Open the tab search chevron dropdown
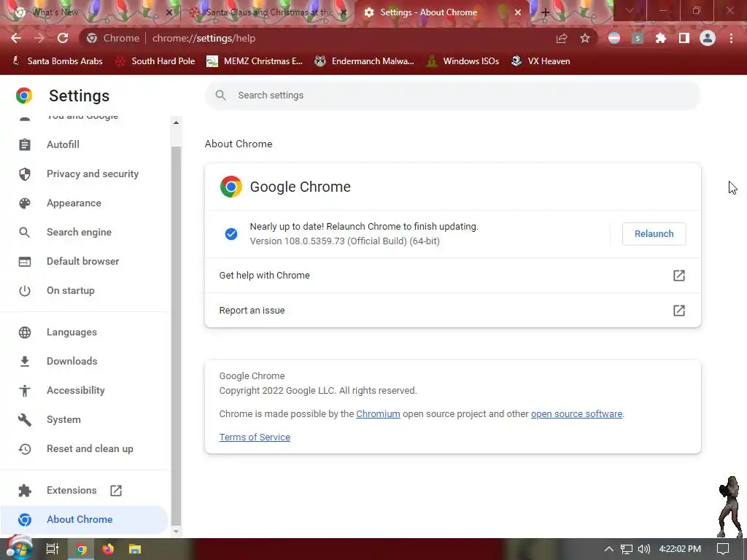 point(630,10)
